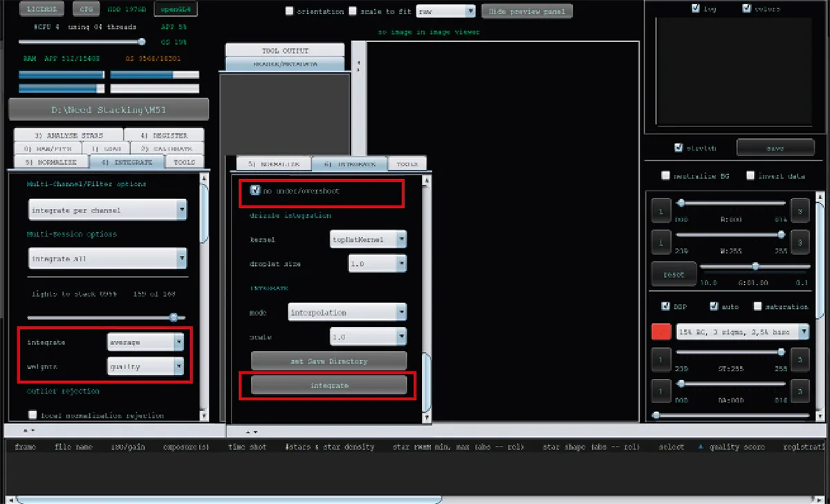Click the collapse arrows below the inset integrate panel
Viewport: 830px width, 504px height.
pos(252,431)
